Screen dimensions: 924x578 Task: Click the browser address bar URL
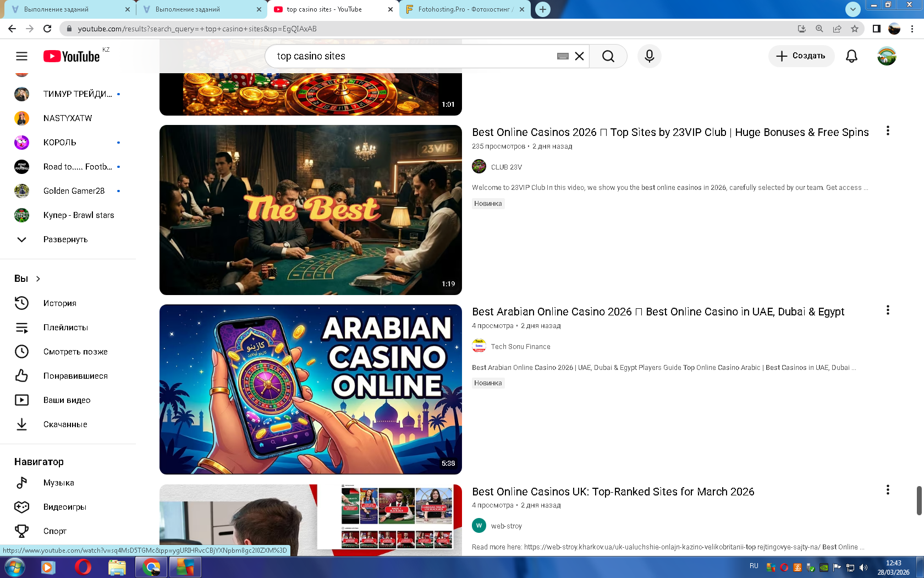[x=197, y=29]
